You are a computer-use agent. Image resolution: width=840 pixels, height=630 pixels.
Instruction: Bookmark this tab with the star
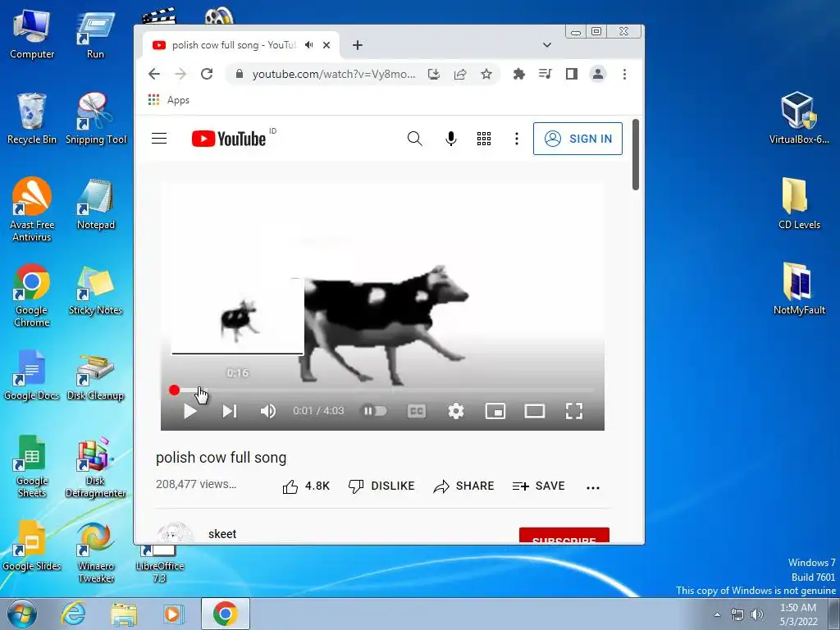tap(486, 74)
